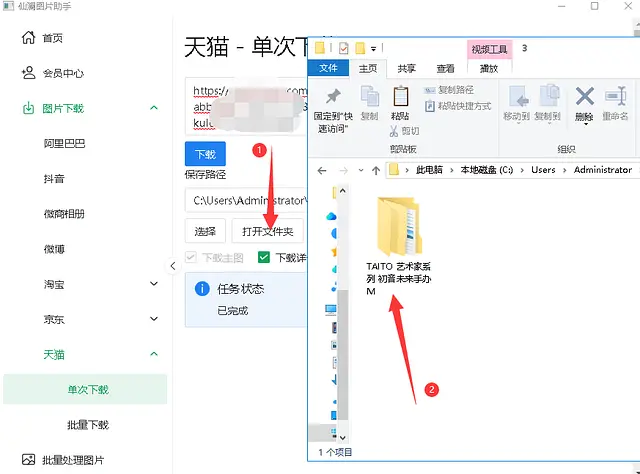
Task: Go up one folder level arrow
Action: point(376,170)
